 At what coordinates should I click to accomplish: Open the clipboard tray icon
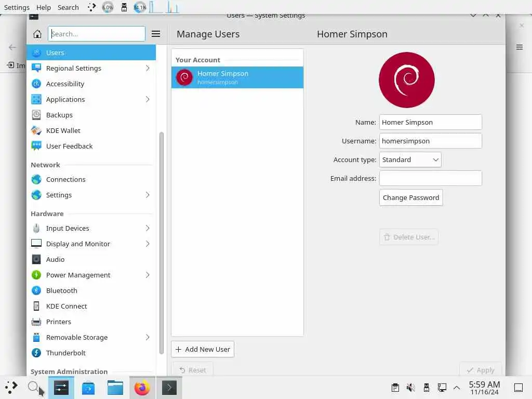tap(395, 388)
